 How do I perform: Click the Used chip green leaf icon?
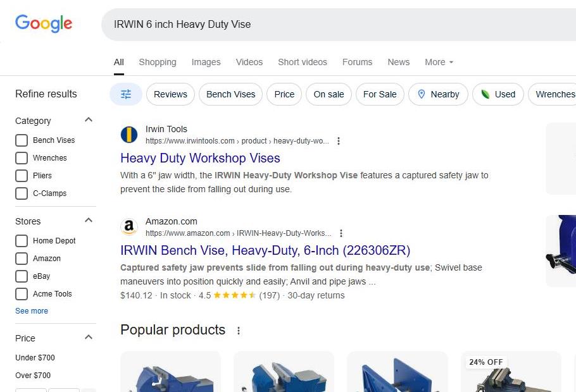tap(485, 94)
